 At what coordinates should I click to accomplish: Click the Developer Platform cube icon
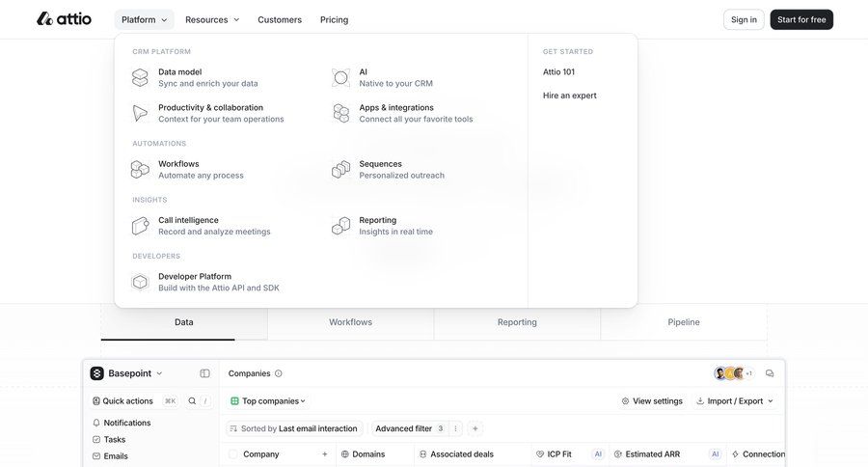[x=140, y=282]
